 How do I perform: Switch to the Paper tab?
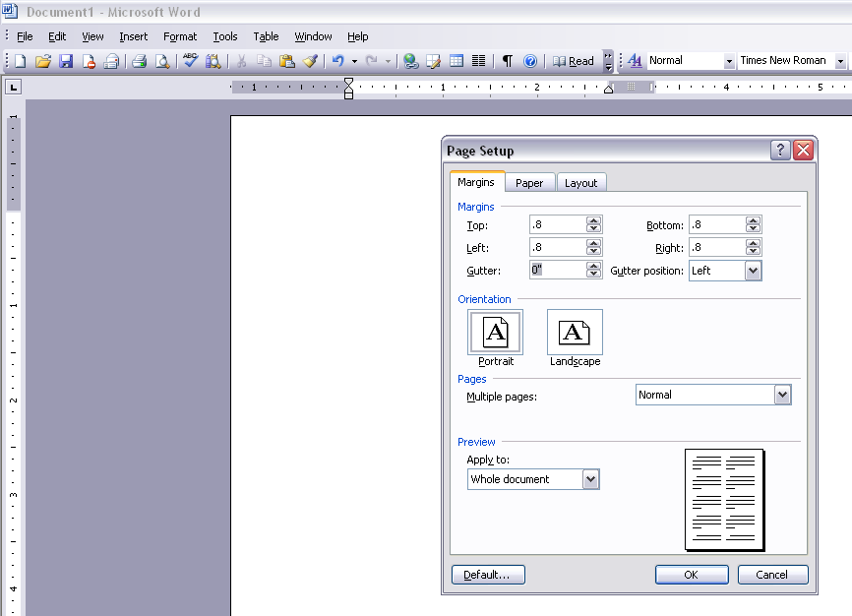coord(529,183)
